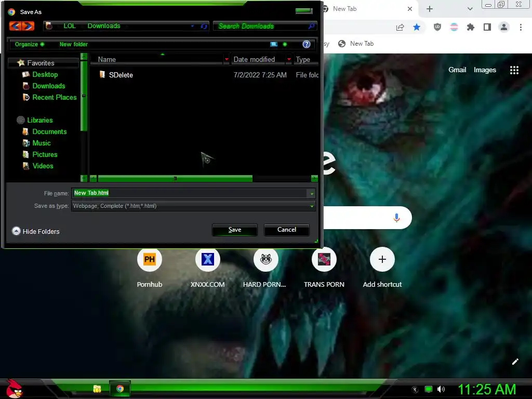Click Add shortcut on new tab page
This screenshot has width=532, height=399.
click(x=382, y=268)
